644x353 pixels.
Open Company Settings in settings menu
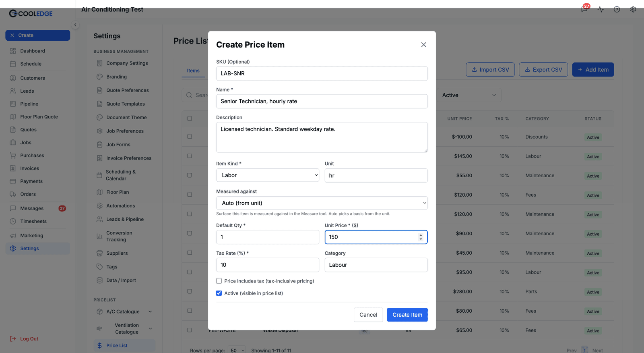(127, 63)
